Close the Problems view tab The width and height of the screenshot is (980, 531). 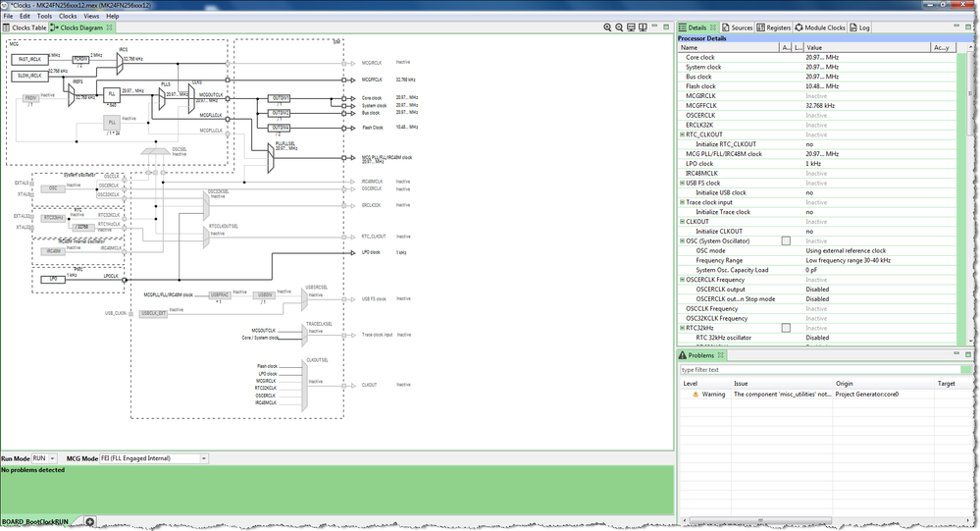point(721,355)
